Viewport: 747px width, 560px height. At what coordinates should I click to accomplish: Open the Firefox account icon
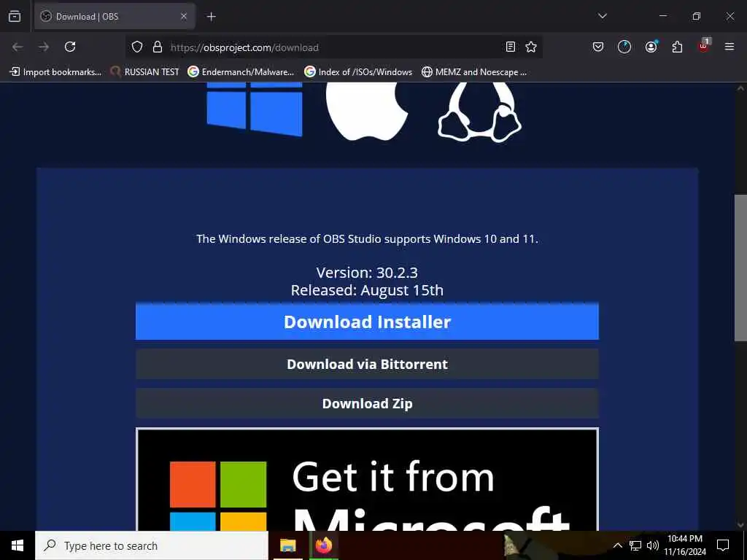[x=651, y=47]
